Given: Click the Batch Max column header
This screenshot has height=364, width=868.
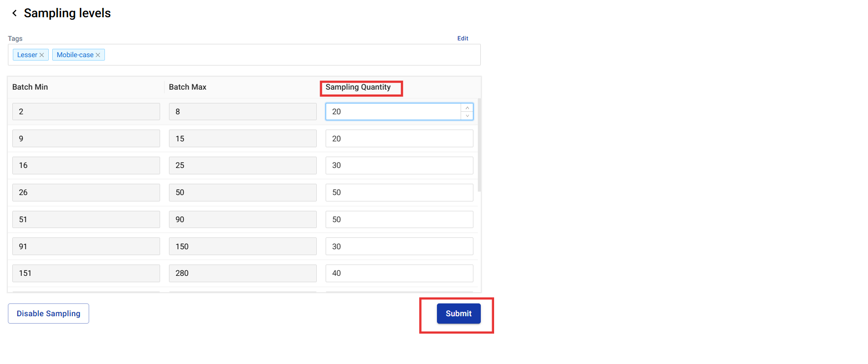Looking at the screenshot, I should (x=188, y=87).
